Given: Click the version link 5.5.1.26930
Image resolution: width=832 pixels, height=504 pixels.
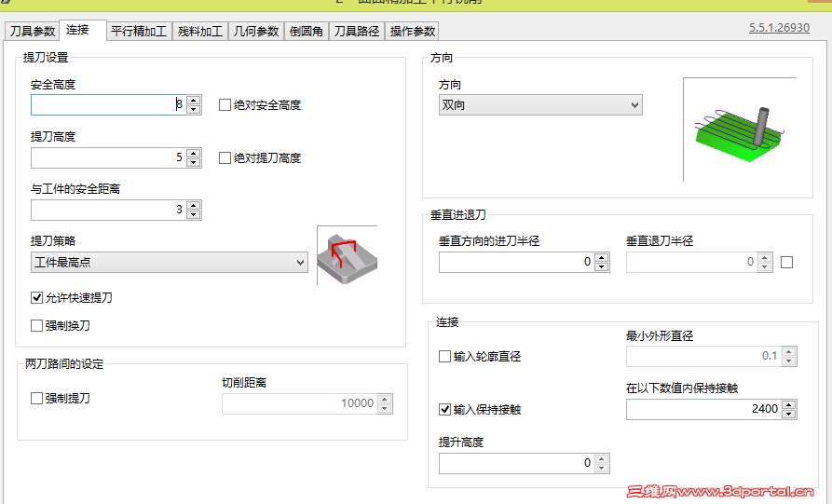Looking at the screenshot, I should click(x=779, y=28).
